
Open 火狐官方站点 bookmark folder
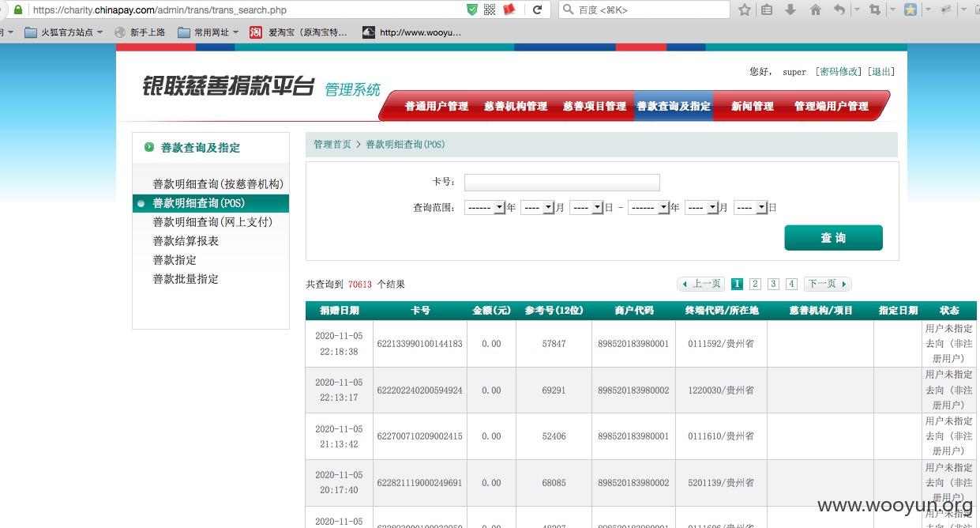tap(64, 32)
